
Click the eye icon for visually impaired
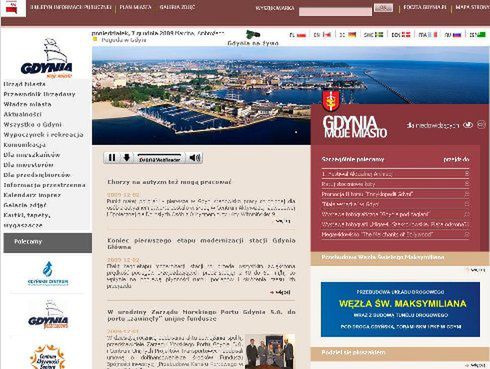pyautogui.click(x=468, y=125)
